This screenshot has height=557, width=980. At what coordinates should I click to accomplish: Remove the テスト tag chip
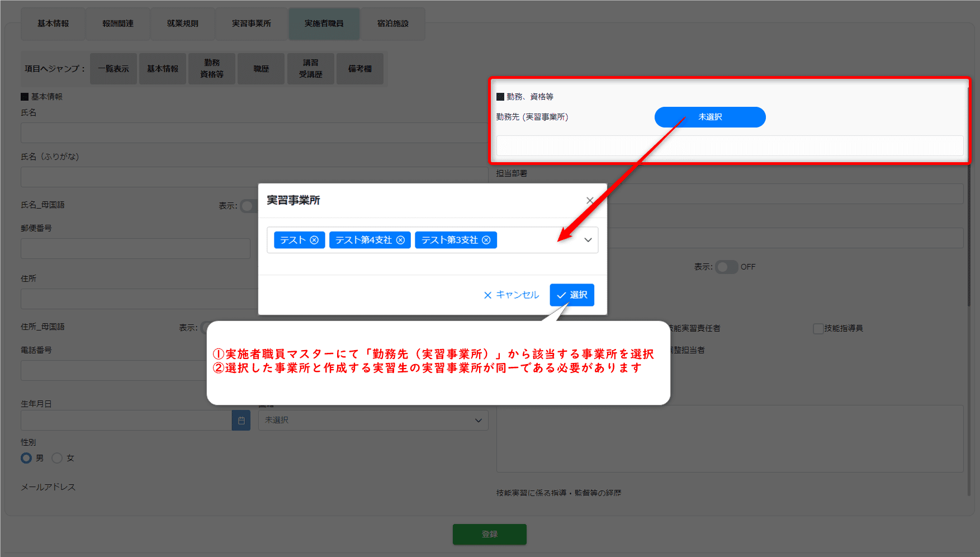click(x=314, y=240)
